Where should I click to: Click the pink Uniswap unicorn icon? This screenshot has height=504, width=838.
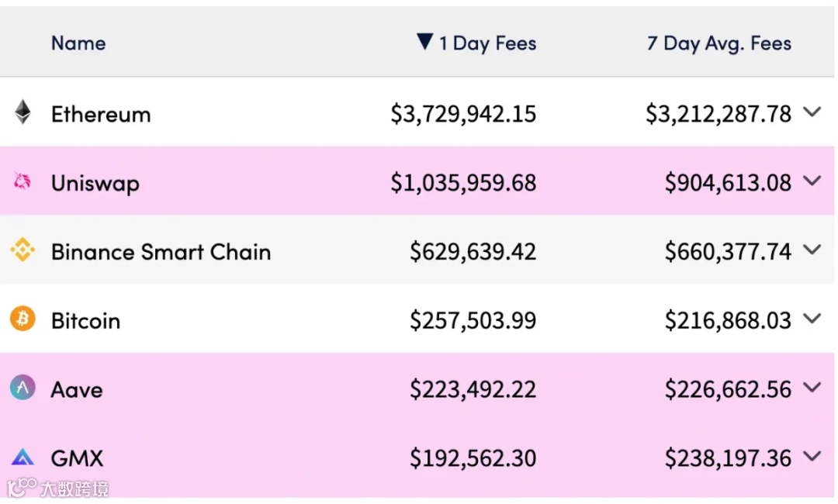[x=23, y=181]
